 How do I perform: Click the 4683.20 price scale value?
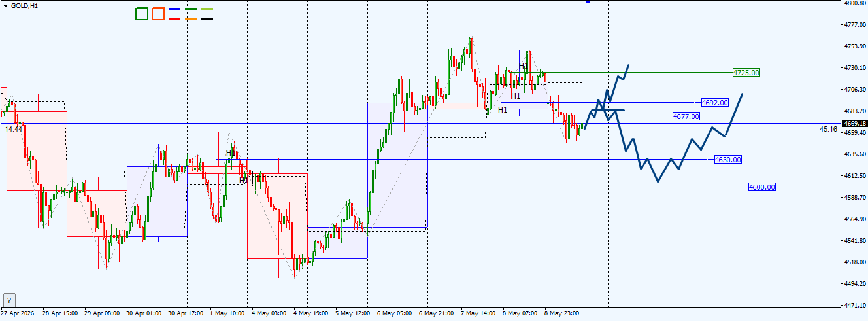(x=856, y=111)
